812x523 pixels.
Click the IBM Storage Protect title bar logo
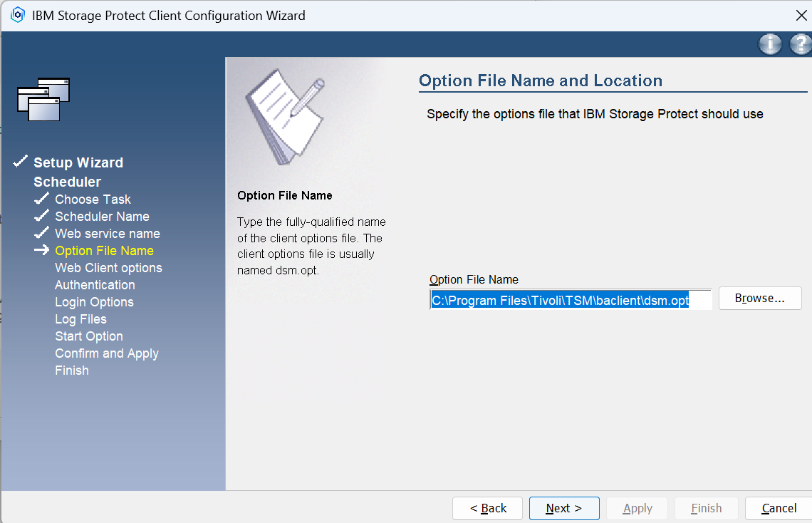(18, 15)
